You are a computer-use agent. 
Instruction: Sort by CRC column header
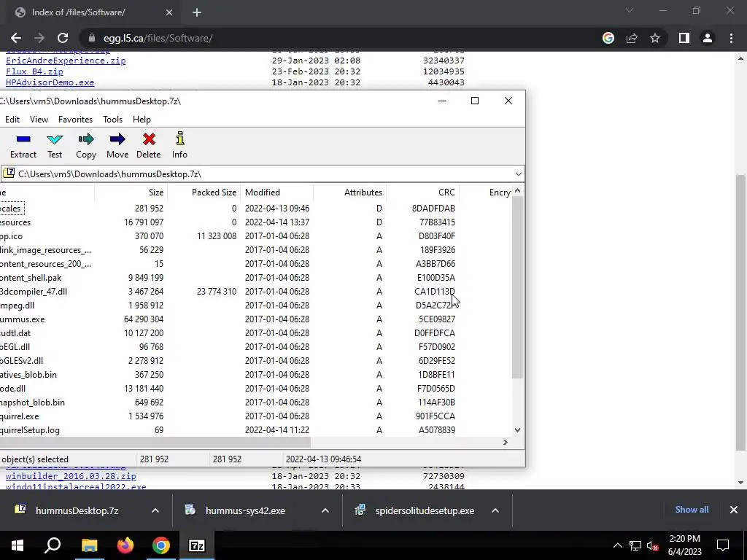click(422, 192)
